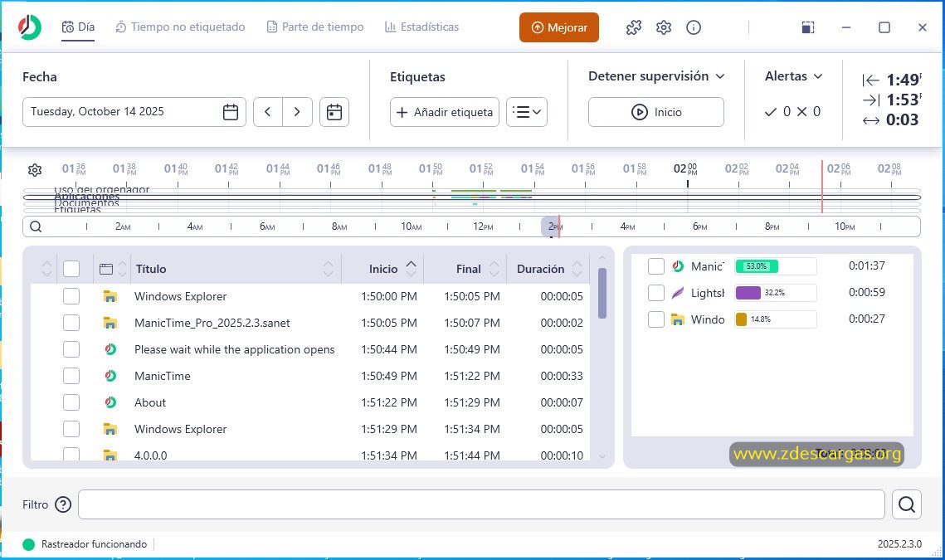The width and height of the screenshot is (945, 560).
Task: Check ManicTime entry in summary panel
Action: coord(655,265)
